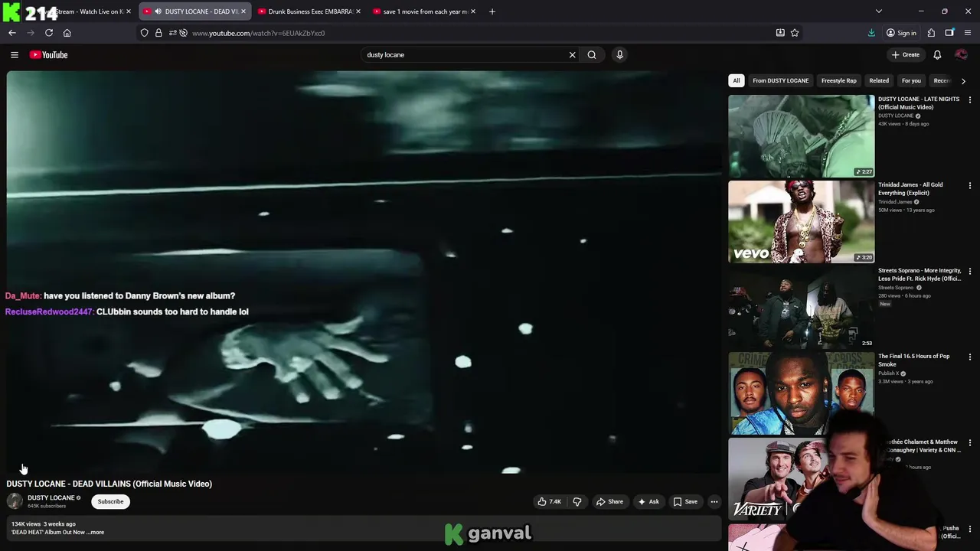
Task: Select the All filter chip
Action: point(736,80)
